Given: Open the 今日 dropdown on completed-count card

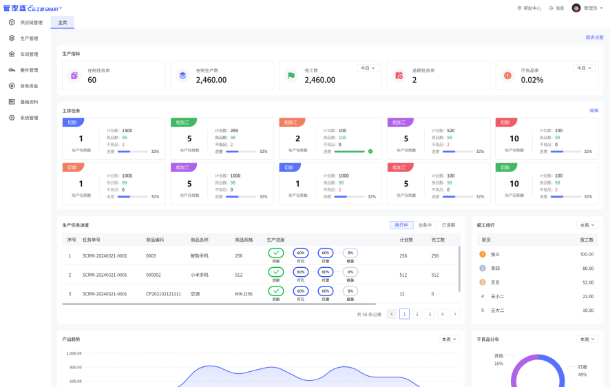Looking at the screenshot, I should pos(368,68).
